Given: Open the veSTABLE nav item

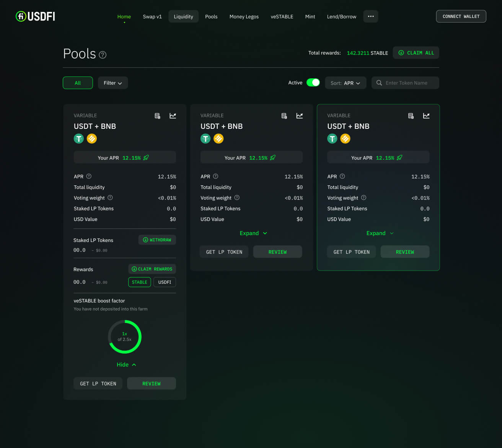Looking at the screenshot, I should 282,16.
